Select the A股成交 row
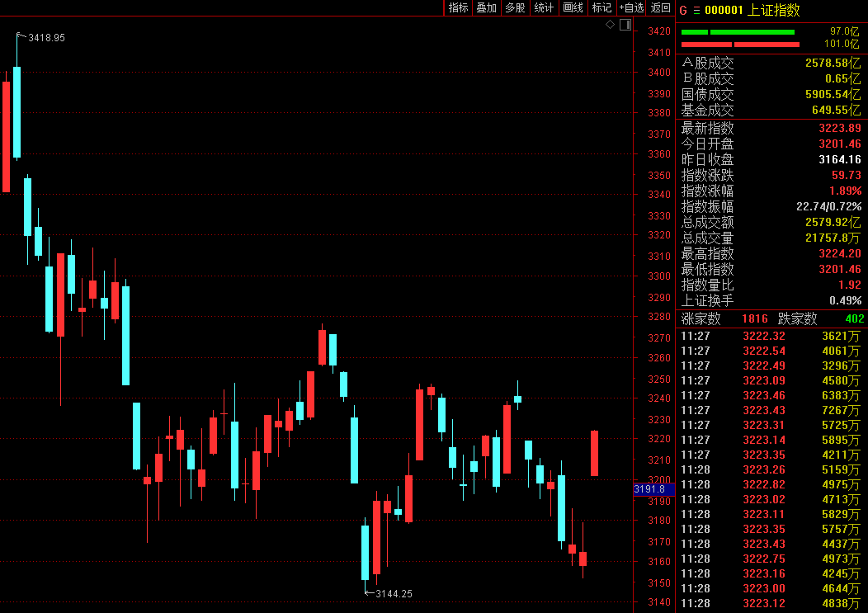 coord(771,64)
